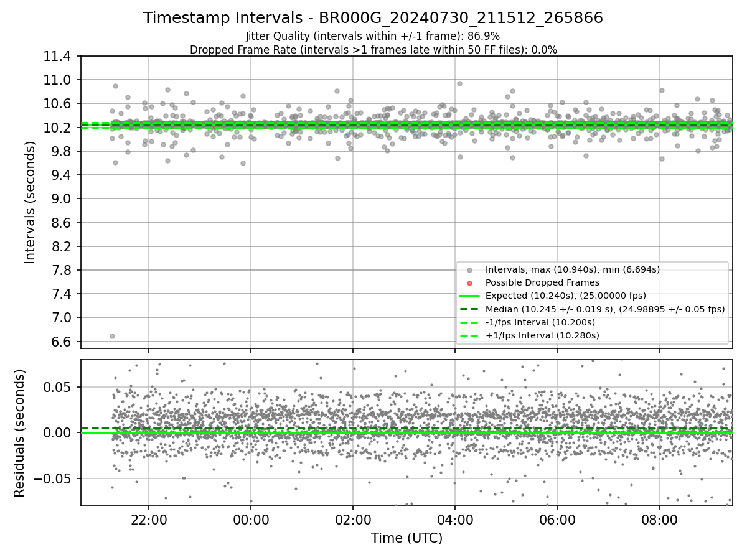Click the solid green line sample beside 'Expected'
747x560 pixels.
469,296
